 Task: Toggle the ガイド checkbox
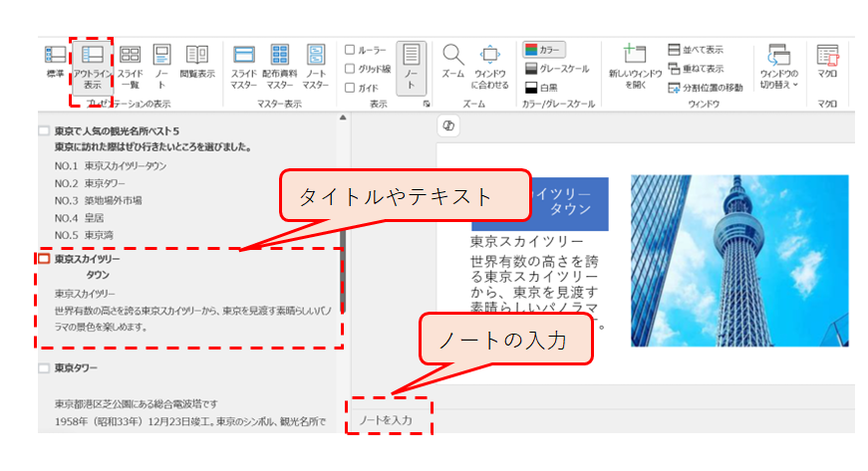[350, 88]
